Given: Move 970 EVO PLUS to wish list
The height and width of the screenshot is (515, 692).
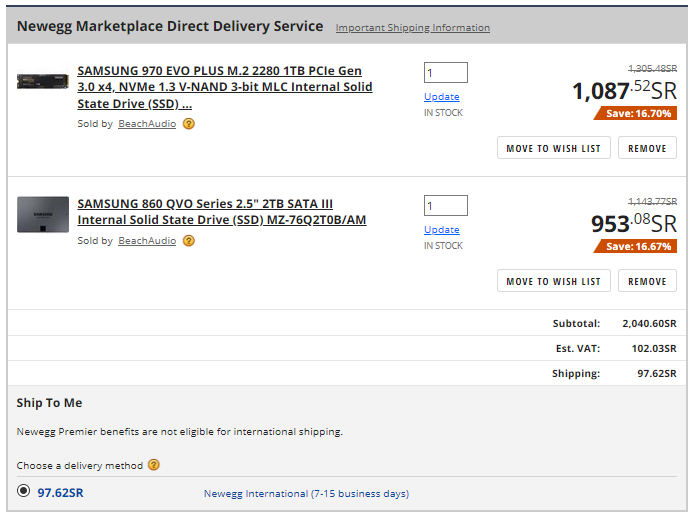Looking at the screenshot, I should pyautogui.click(x=554, y=148).
